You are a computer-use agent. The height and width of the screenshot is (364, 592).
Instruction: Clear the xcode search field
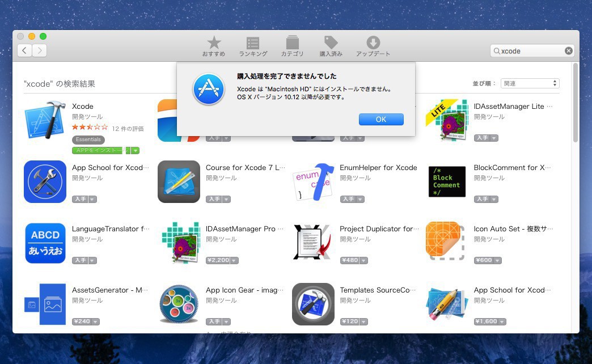(x=568, y=51)
